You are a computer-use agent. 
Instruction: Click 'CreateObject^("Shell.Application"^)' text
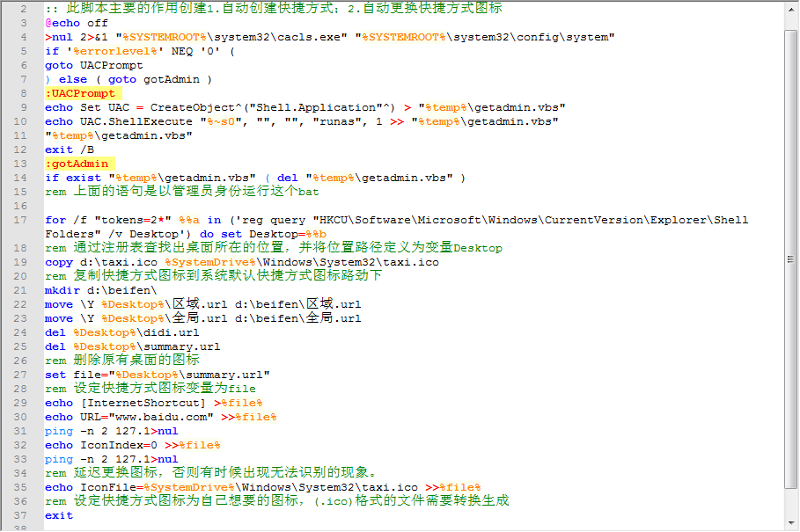[273, 107]
